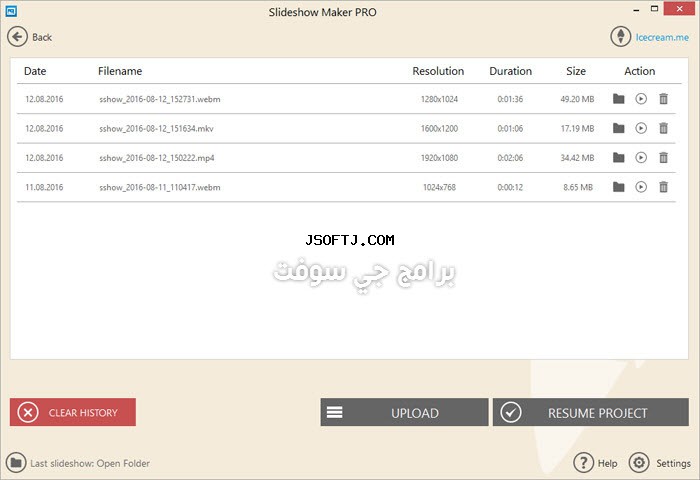Visit the Icecream.me link
700x480 pixels.
click(662, 37)
